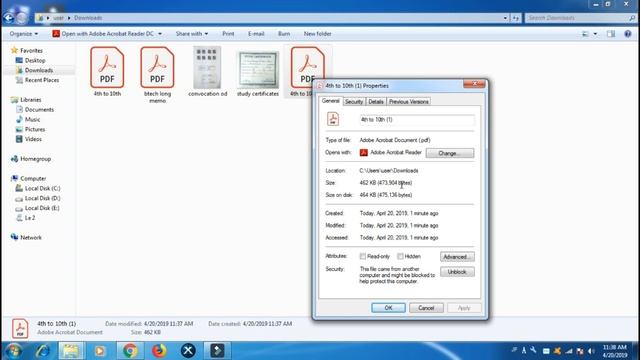Switch to the Previous Versions tab

[x=408, y=102]
